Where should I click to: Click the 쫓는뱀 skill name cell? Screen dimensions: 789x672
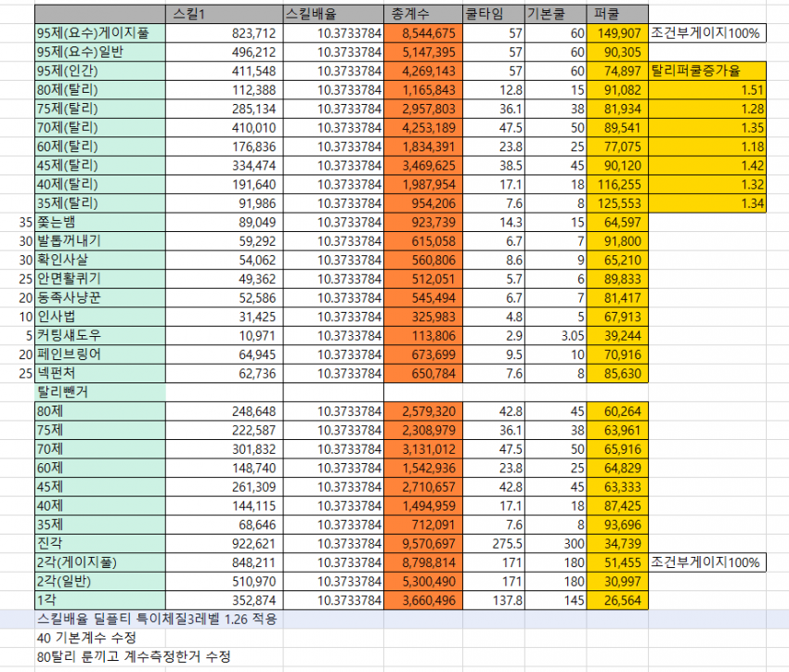(x=99, y=222)
